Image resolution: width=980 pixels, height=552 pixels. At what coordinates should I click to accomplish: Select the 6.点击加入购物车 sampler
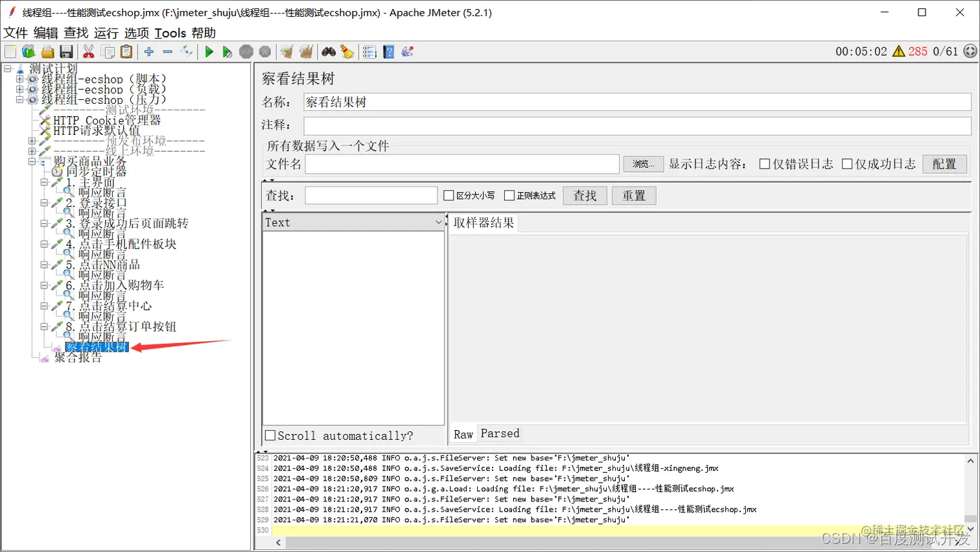click(x=115, y=285)
